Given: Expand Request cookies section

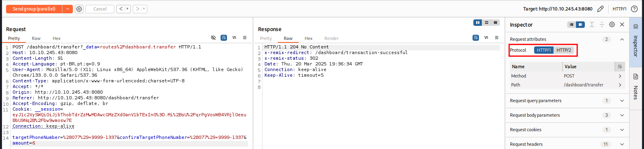Looking at the screenshot, I should [x=568, y=130].
